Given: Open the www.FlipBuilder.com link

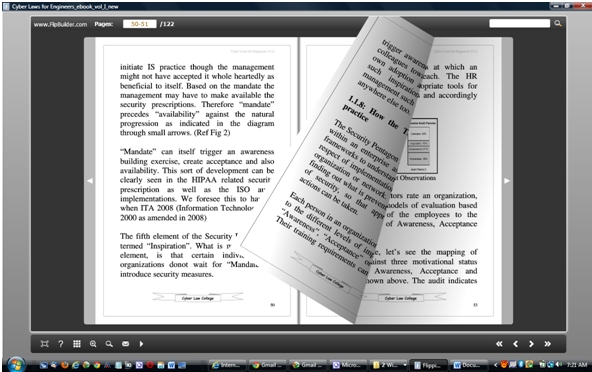Looking at the screenshot, I should coord(60,24).
